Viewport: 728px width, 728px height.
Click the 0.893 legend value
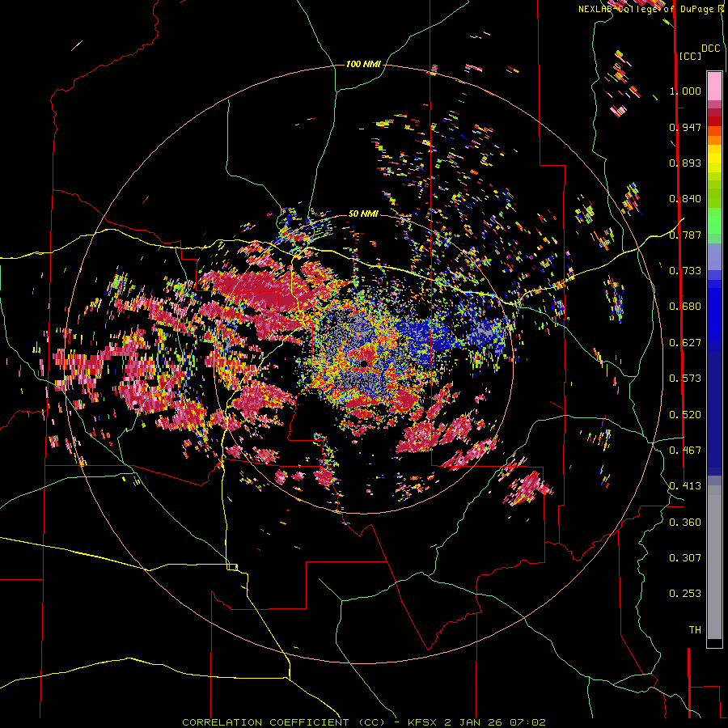click(x=685, y=163)
